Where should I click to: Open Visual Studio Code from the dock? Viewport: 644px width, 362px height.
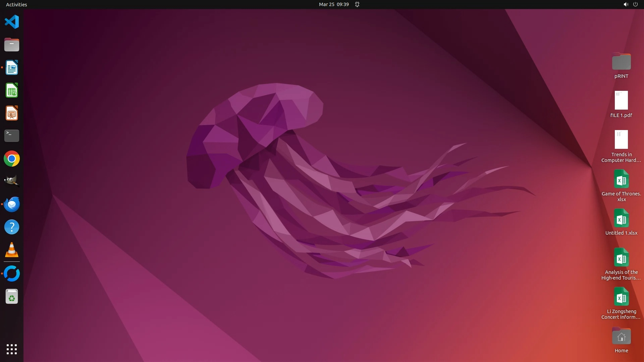12,22
